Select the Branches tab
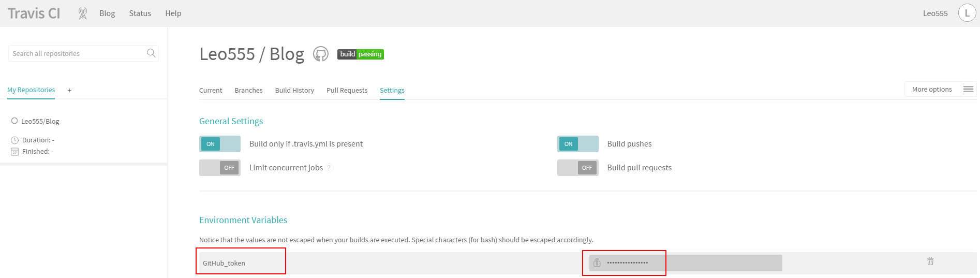This screenshot has height=278, width=980. click(248, 90)
